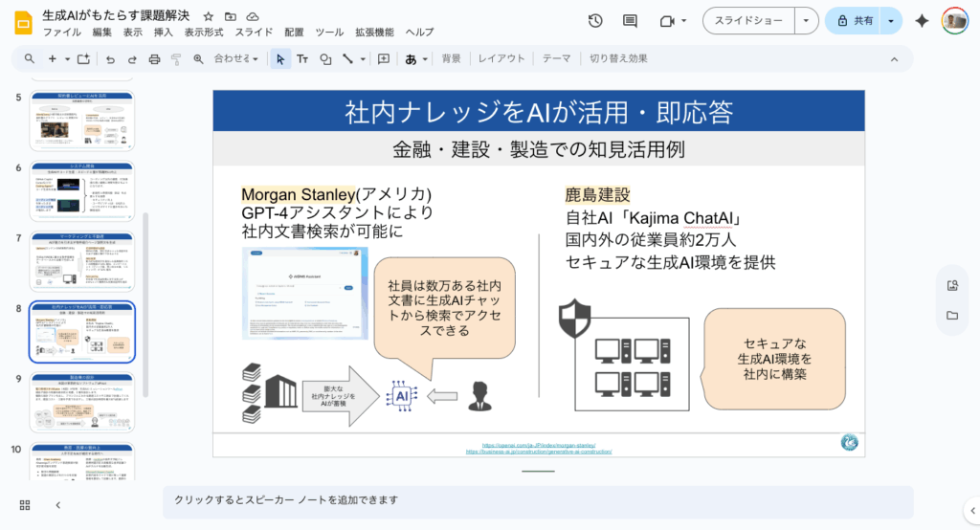Insert a template with the toolbar icon
Screen dimensions: 980x530
tap(83, 58)
